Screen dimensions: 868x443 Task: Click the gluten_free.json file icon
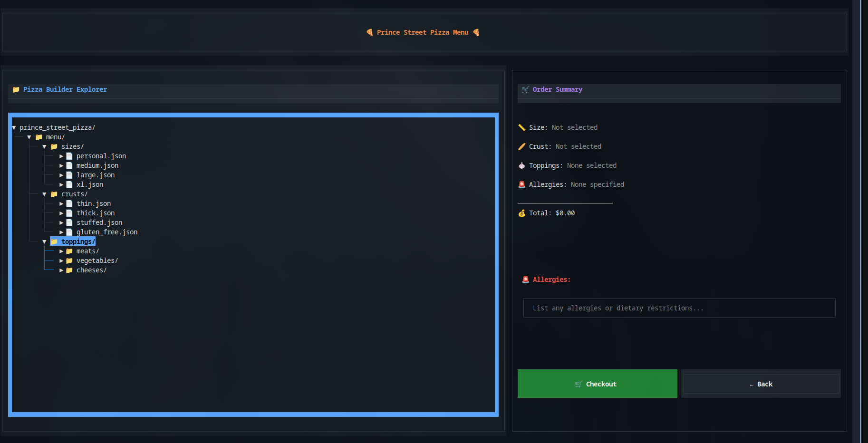pyautogui.click(x=69, y=232)
